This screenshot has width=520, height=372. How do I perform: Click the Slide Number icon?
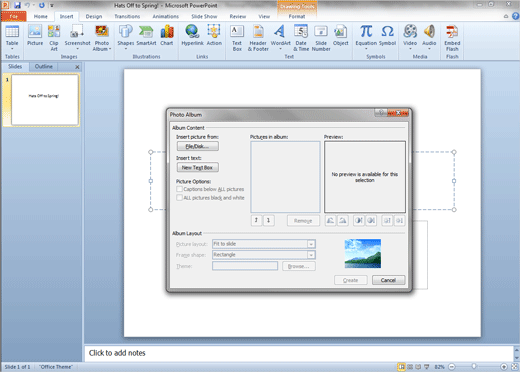pos(321,32)
